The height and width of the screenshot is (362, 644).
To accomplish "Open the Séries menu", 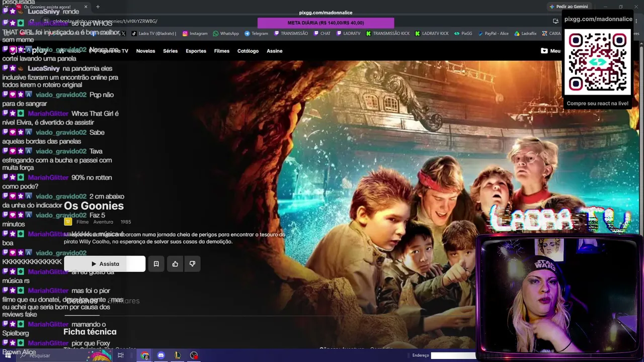I will (x=170, y=51).
